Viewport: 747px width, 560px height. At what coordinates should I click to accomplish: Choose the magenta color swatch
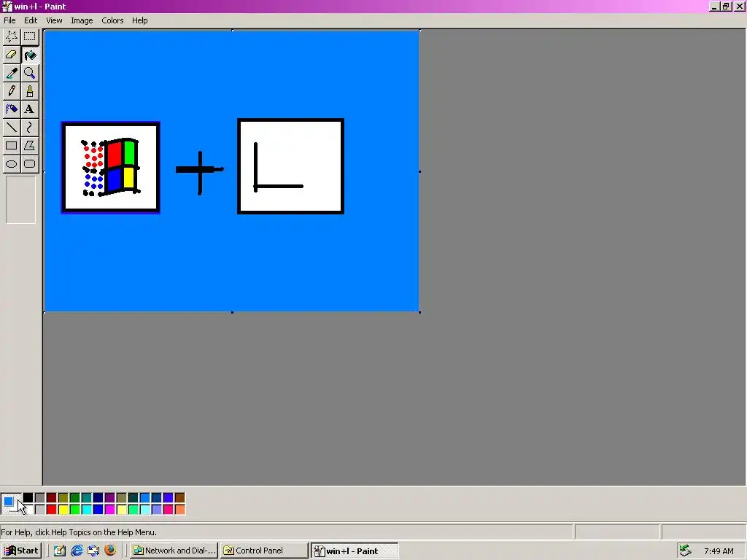[110, 510]
